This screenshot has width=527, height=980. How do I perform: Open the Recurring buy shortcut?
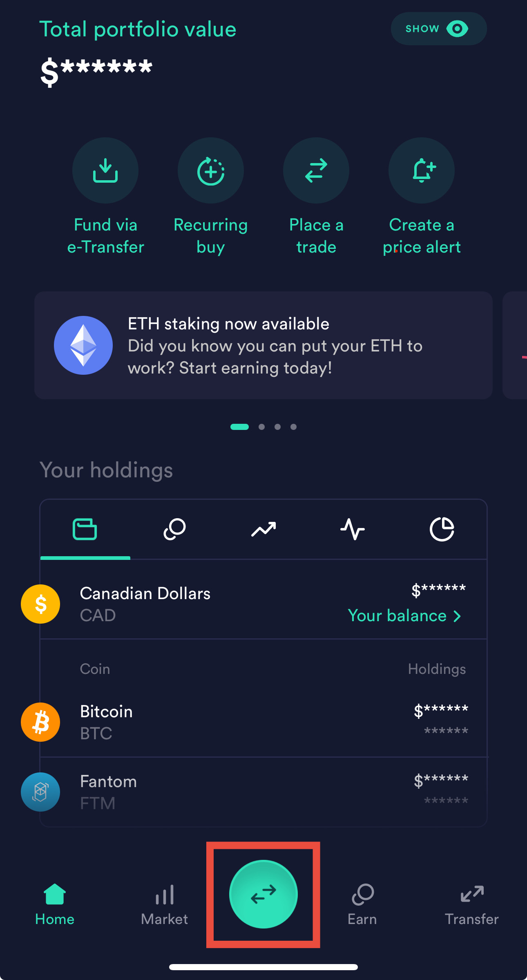211,170
